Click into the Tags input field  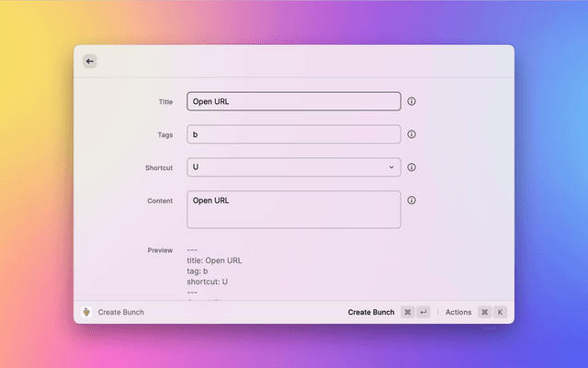[x=294, y=134]
